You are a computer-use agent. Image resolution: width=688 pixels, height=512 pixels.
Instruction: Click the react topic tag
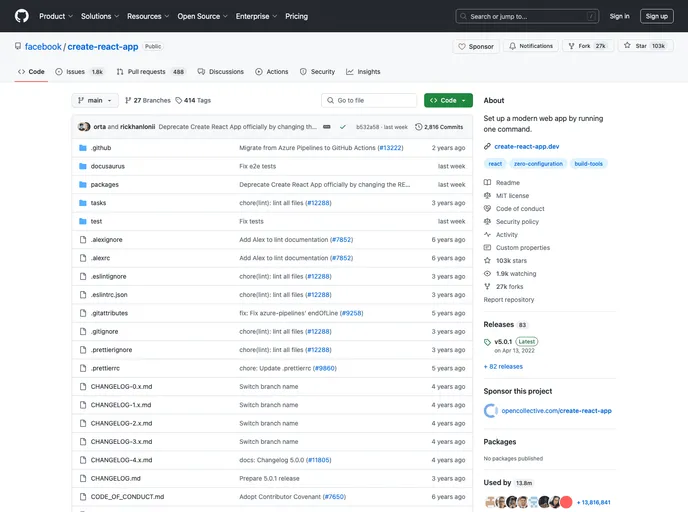pyautogui.click(x=495, y=164)
